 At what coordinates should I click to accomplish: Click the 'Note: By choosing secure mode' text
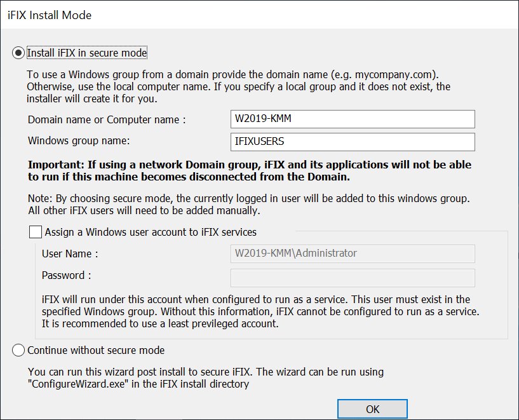point(249,204)
